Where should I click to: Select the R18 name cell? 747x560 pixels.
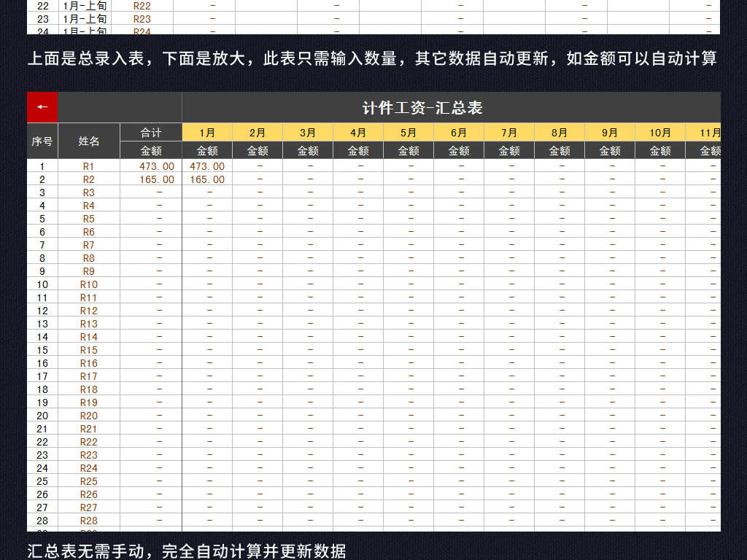click(88, 389)
